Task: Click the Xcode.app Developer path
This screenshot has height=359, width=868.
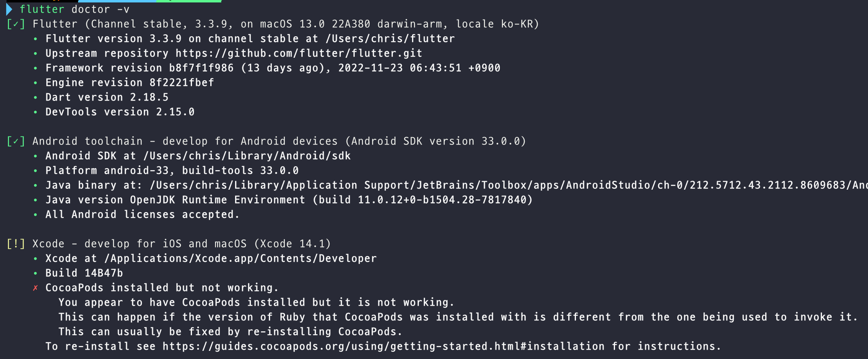Action: 240,258
